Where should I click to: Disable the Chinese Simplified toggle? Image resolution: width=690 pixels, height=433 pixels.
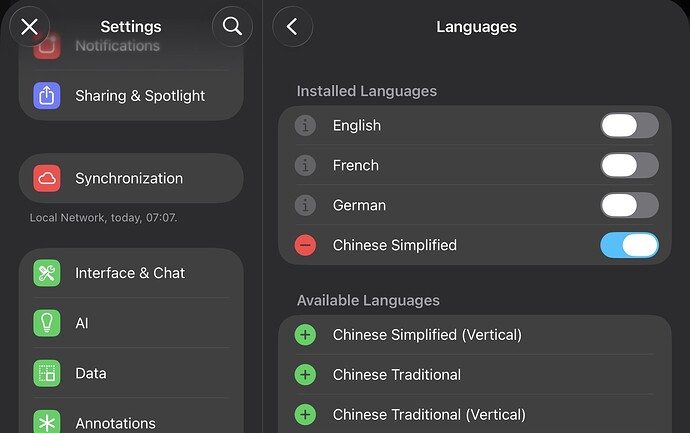click(629, 246)
